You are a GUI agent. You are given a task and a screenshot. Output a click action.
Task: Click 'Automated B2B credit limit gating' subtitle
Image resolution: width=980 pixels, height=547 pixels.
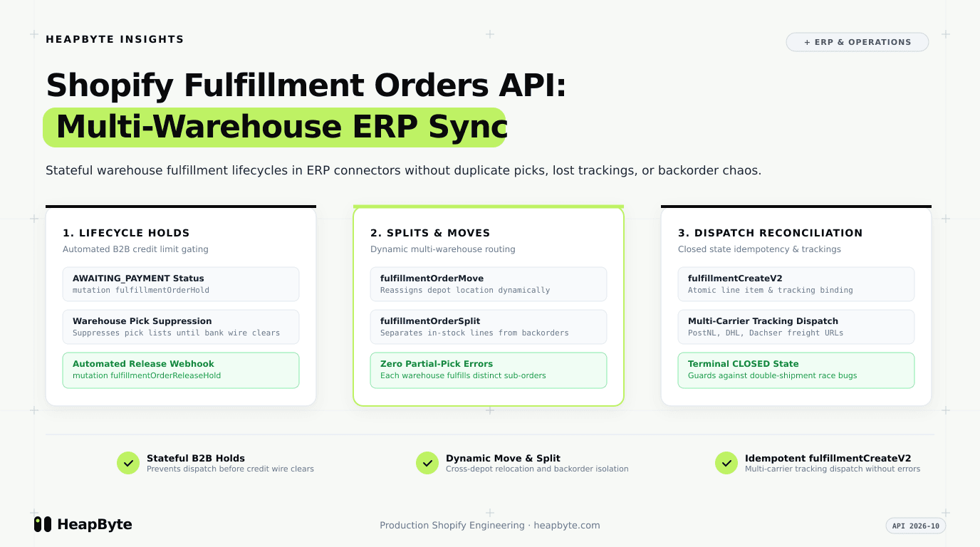coord(135,249)
